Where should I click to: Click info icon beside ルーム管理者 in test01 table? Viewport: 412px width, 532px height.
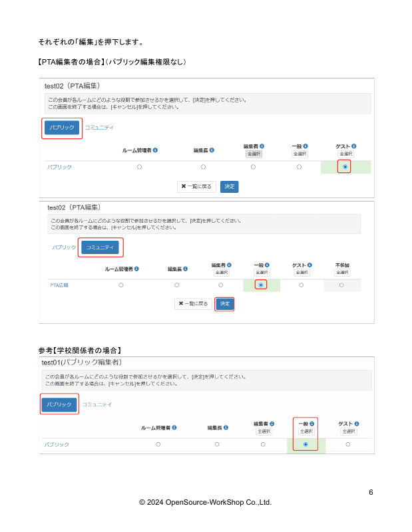tap(174, 428)
